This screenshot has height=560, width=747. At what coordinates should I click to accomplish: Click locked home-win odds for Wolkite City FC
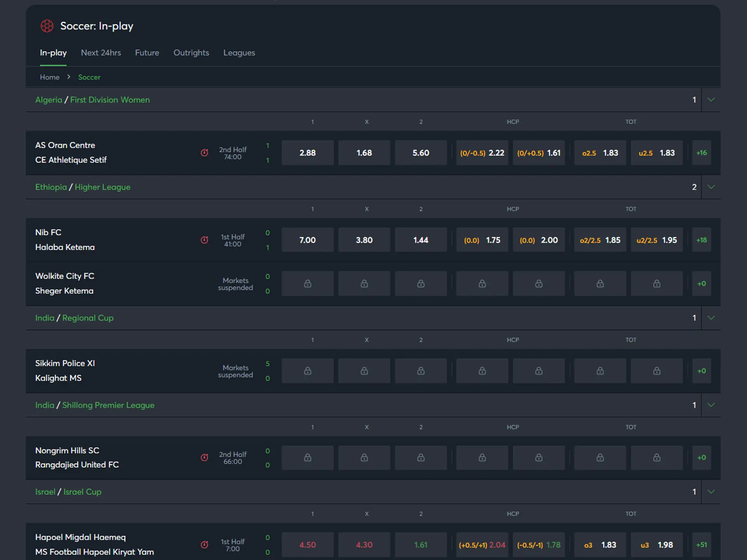click(307, 283)
